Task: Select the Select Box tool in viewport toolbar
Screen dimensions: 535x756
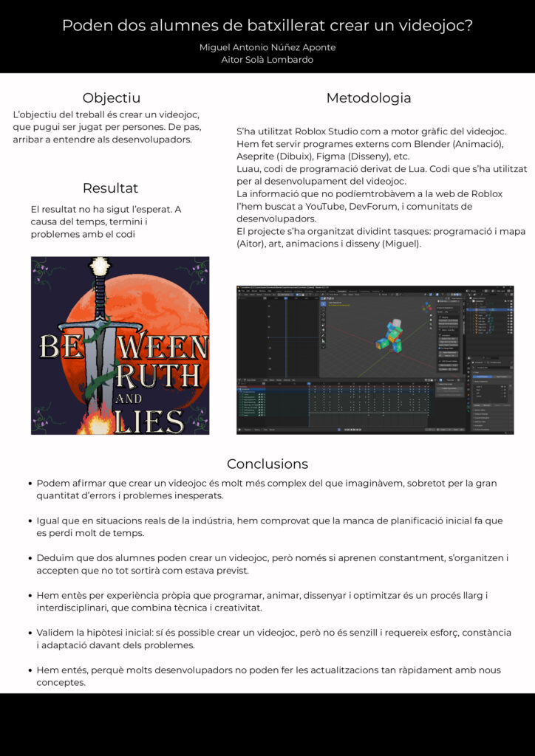Action: coord(323,303)
